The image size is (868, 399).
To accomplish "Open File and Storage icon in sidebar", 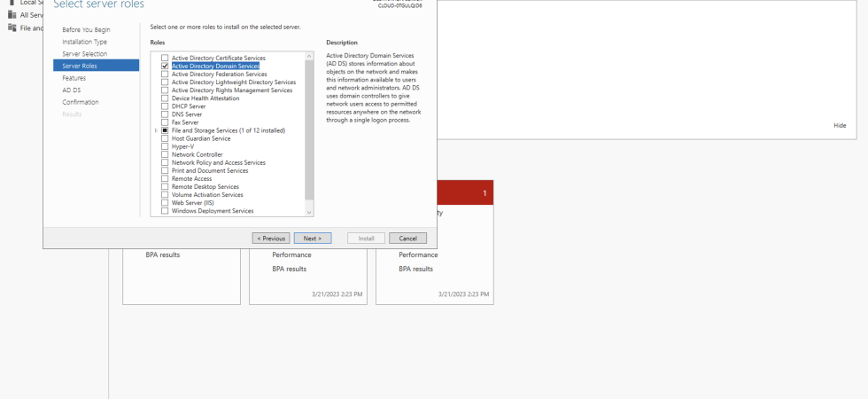I will point(12,27).
